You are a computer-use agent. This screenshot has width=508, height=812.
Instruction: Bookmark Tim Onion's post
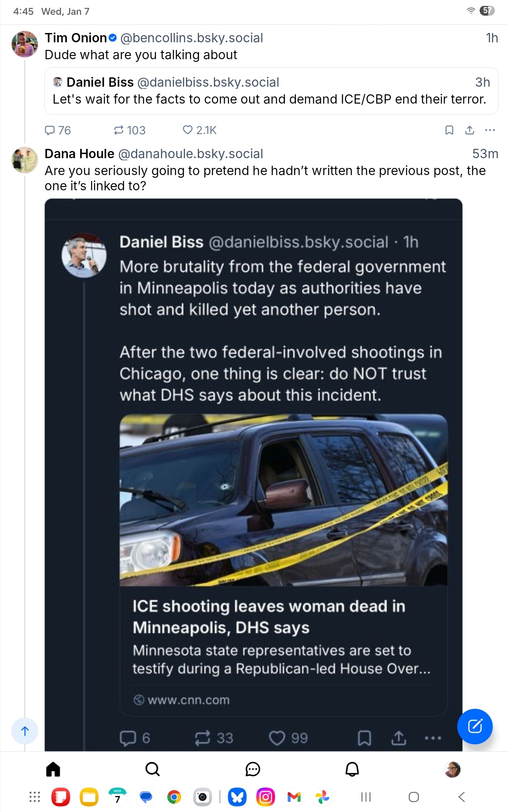(449, 130)
